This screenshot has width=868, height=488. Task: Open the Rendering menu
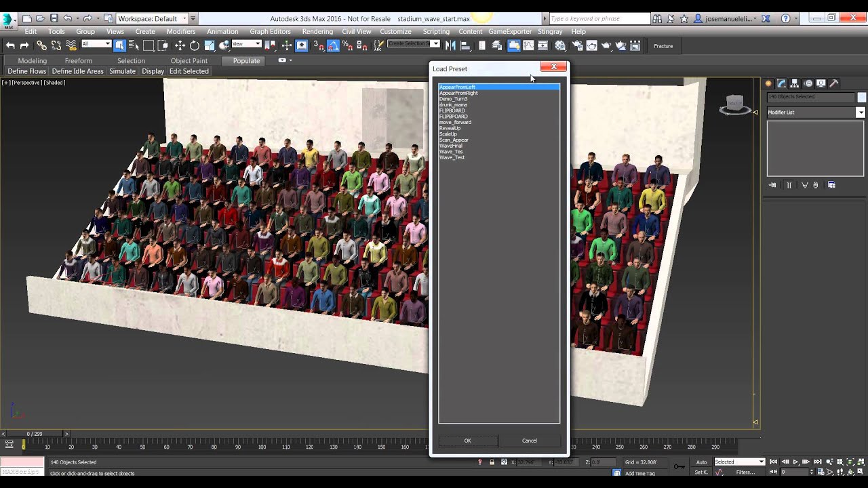click(317, 31)
